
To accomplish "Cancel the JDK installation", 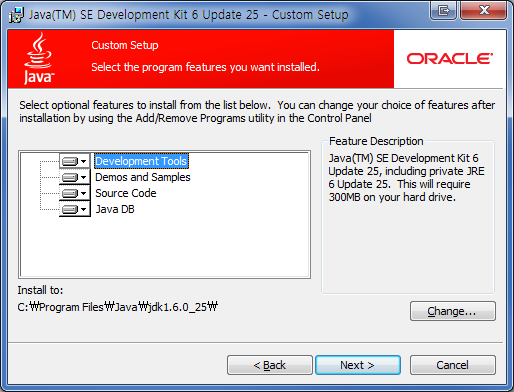I will click(453, 365).
